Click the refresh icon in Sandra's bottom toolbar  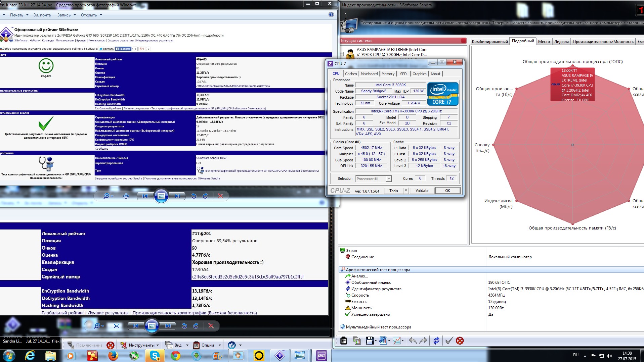point(436,341)
